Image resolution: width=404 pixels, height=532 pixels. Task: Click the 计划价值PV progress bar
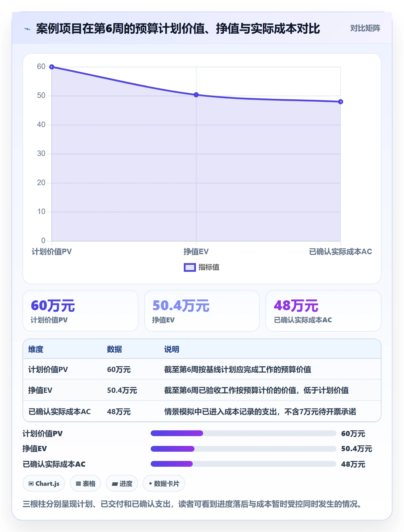[x=244, y=433]
